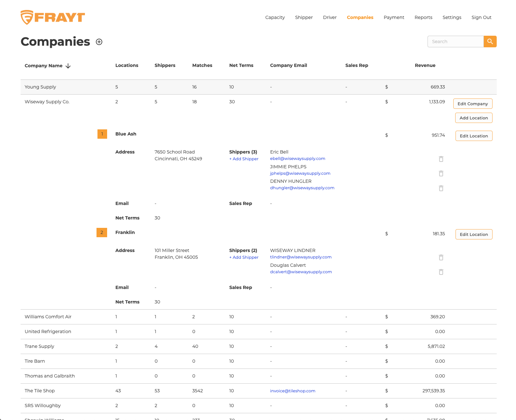
Task: Add a new company with the plus icon
Action: click(x=99, y=42)
